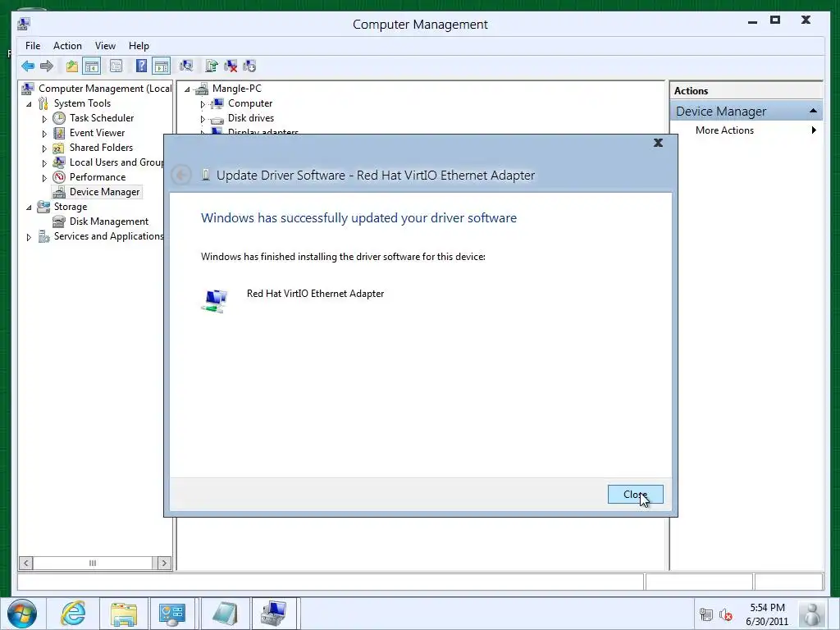
Task: Toggle Show/Hide Action Pane toolbar button
Action: click(x=162, y=66)
